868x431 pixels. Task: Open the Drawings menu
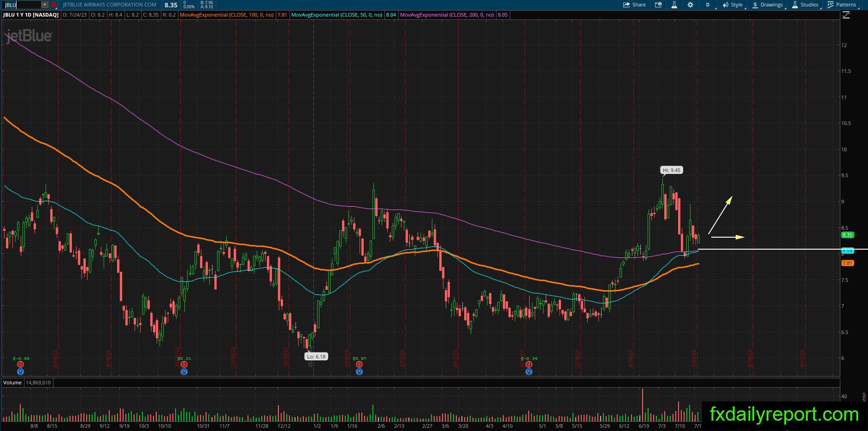[x=768, y=5]
